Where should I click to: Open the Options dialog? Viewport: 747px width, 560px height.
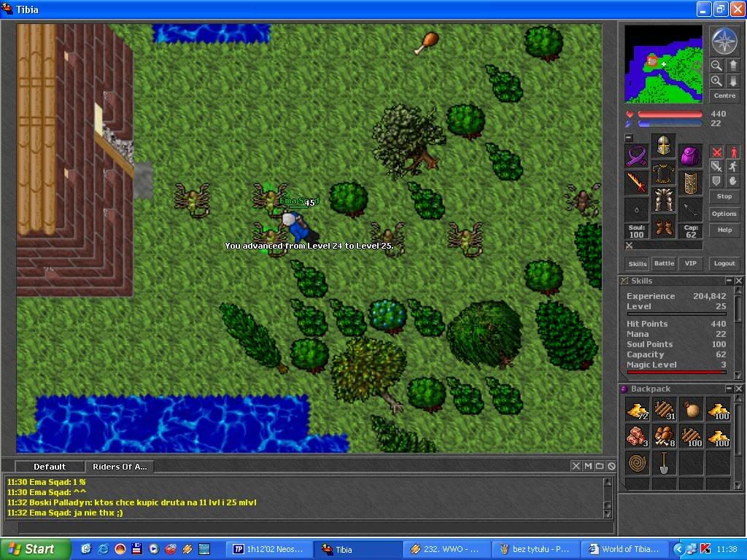click(x=724, y=214)
